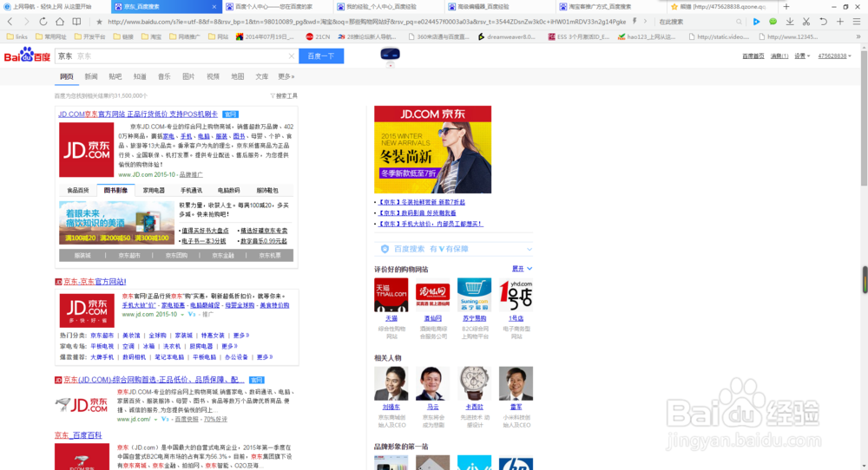Expand 更多 in 热门分类 row

coord(240,335)
